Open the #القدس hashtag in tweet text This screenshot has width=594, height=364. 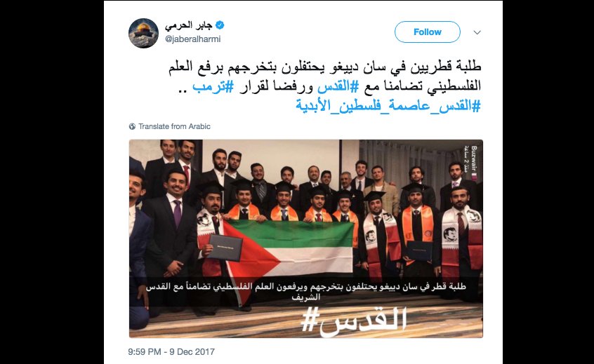coord(338,87)
